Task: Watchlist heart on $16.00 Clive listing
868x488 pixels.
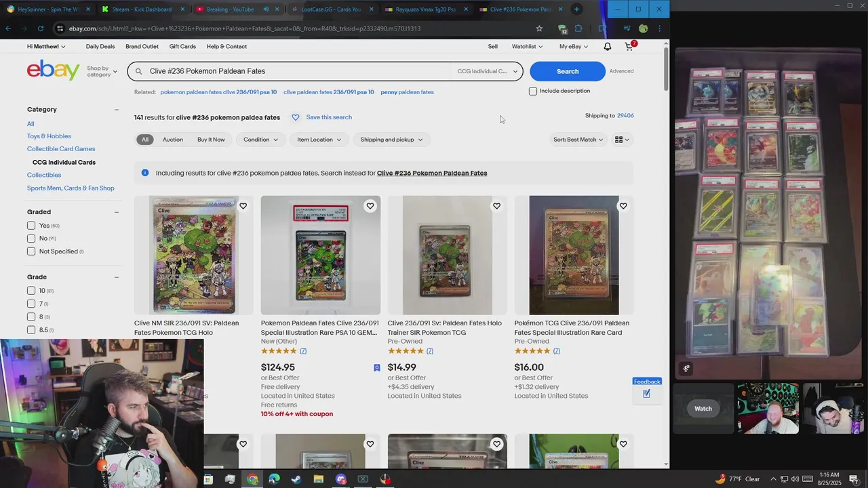Action: pos(623,206)
